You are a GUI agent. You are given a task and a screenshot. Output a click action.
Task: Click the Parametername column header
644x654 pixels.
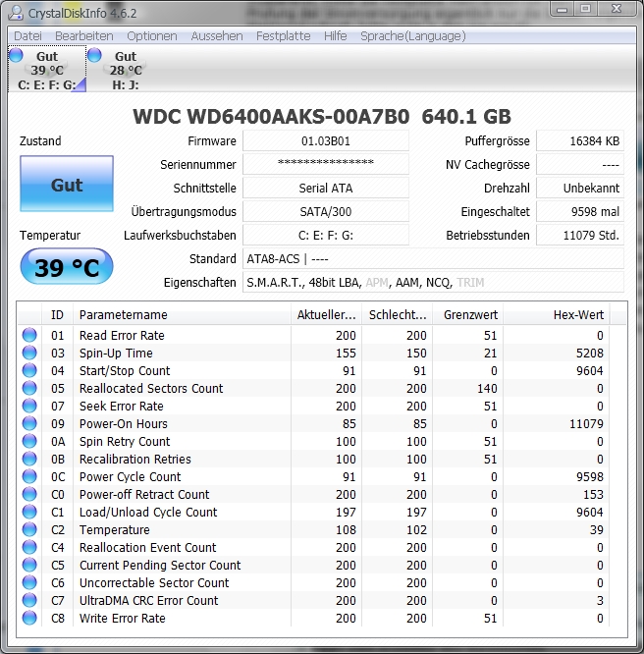click(183, 314)
